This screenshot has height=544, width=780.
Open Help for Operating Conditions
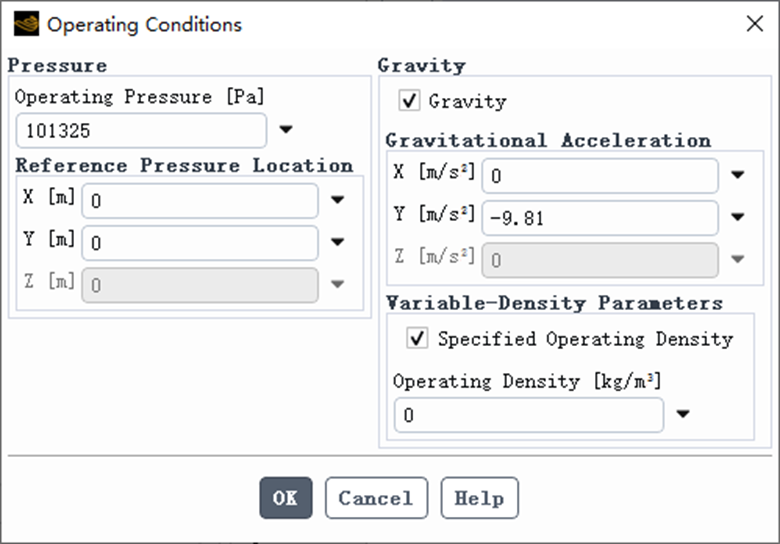(480, 498)
